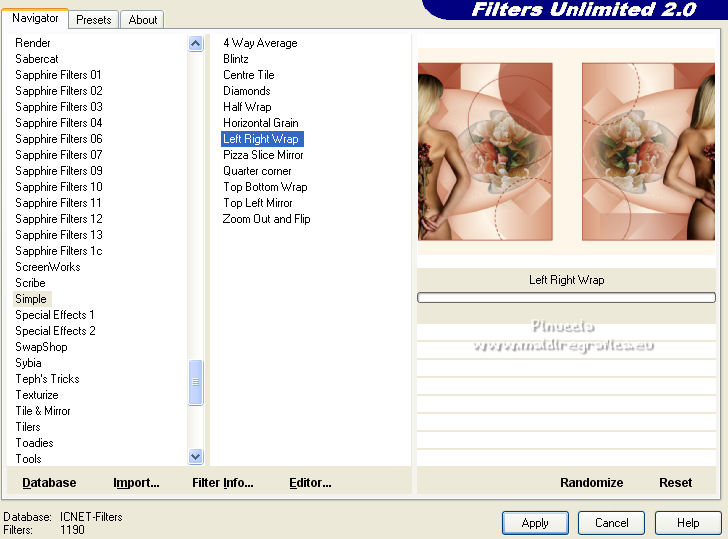Click the category list scroll up arrow

[x=195, y=44]
